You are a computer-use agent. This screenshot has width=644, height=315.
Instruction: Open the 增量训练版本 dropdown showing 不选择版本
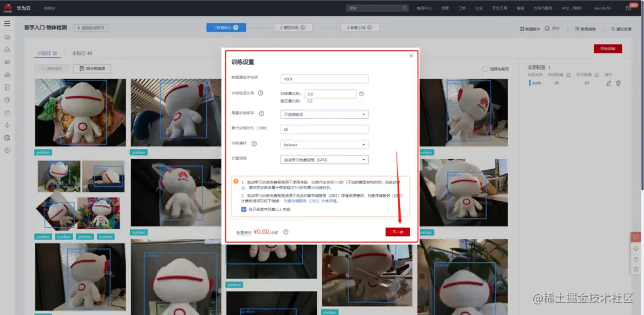point(324,114)
